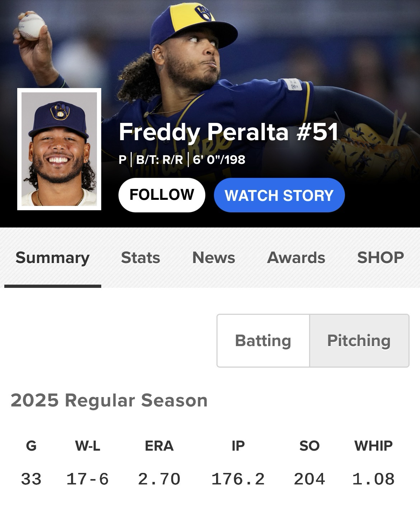Click the 2.70 ERA value
The height and width of the screenshot is (506, 420).
point(159,479)
